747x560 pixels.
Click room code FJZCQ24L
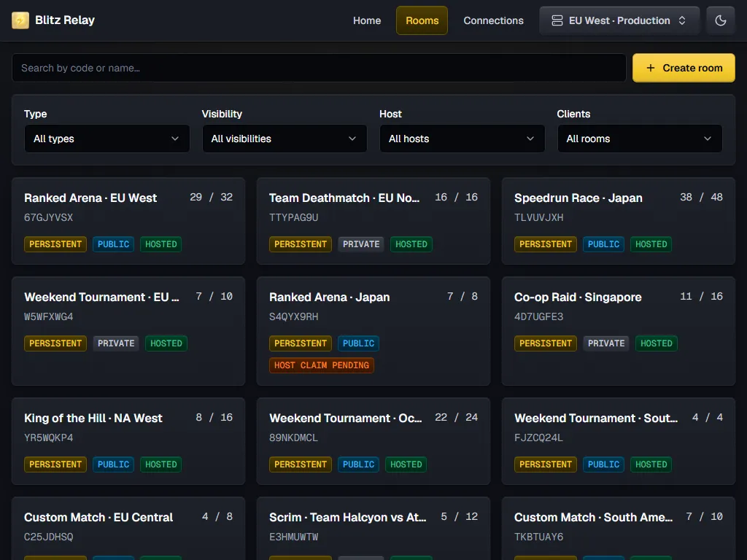[538, 437]
